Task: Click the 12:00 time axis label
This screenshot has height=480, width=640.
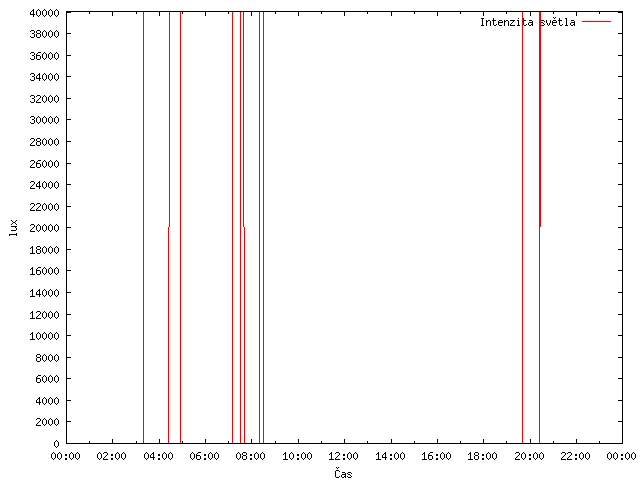Action: coord(344,456)
